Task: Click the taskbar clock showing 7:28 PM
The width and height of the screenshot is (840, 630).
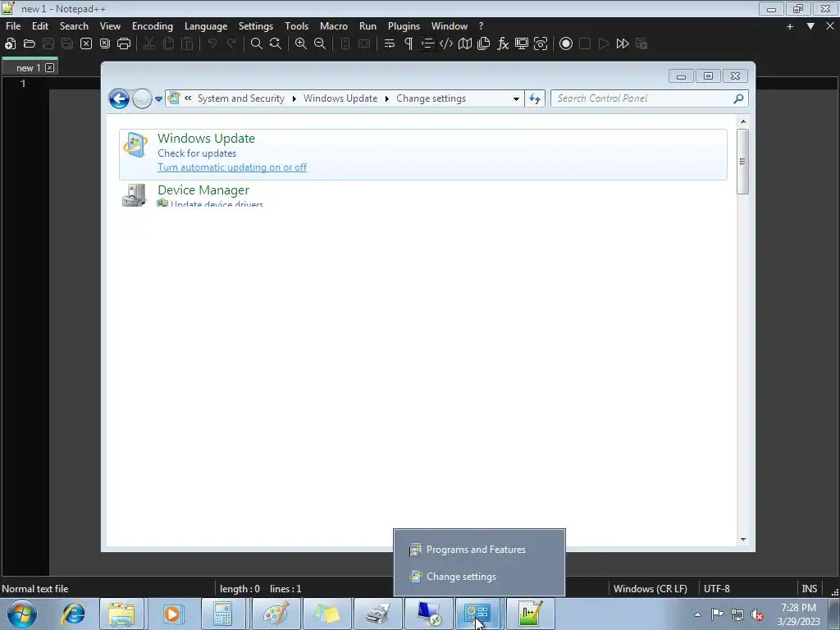Action: [798, 614]
